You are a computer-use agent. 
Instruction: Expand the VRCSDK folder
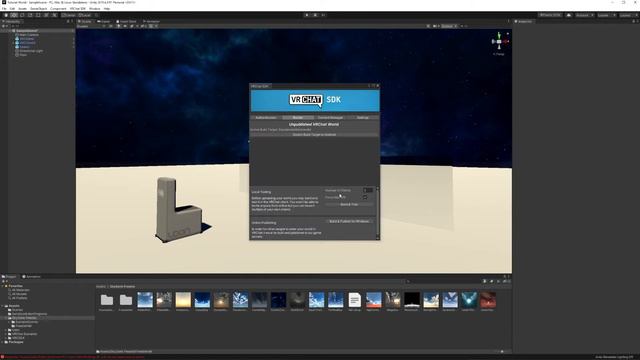coord(6,338)
